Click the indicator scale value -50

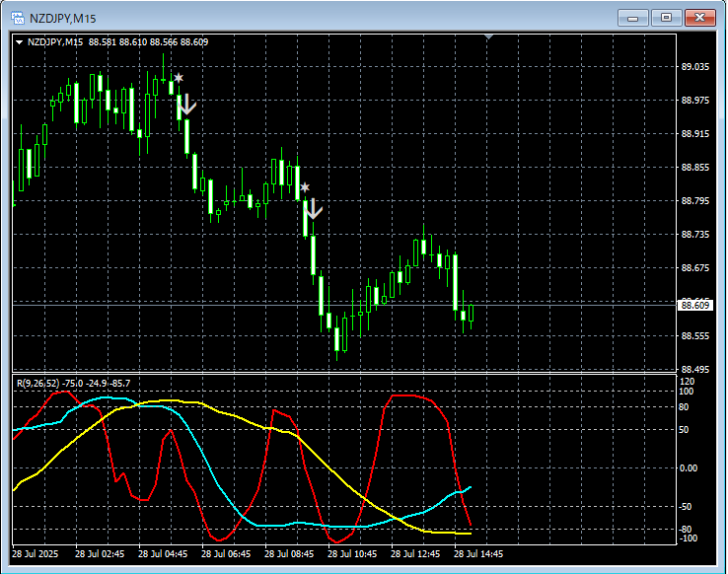[686, 506]
